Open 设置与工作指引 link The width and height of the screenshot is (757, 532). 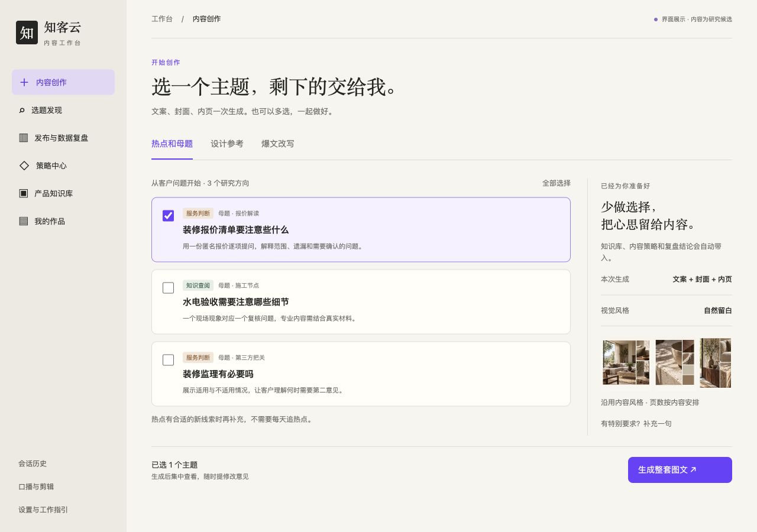click(43, 510)
